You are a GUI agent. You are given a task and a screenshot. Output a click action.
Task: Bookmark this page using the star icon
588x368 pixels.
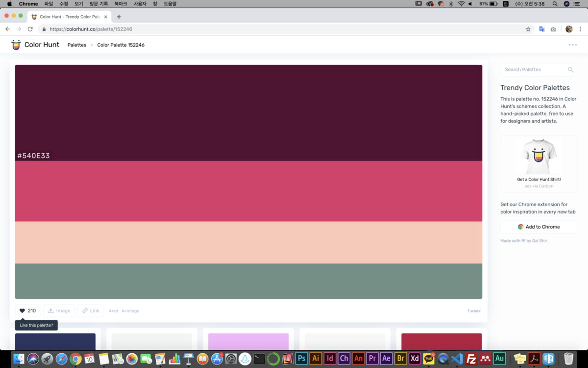coord(528,29)
